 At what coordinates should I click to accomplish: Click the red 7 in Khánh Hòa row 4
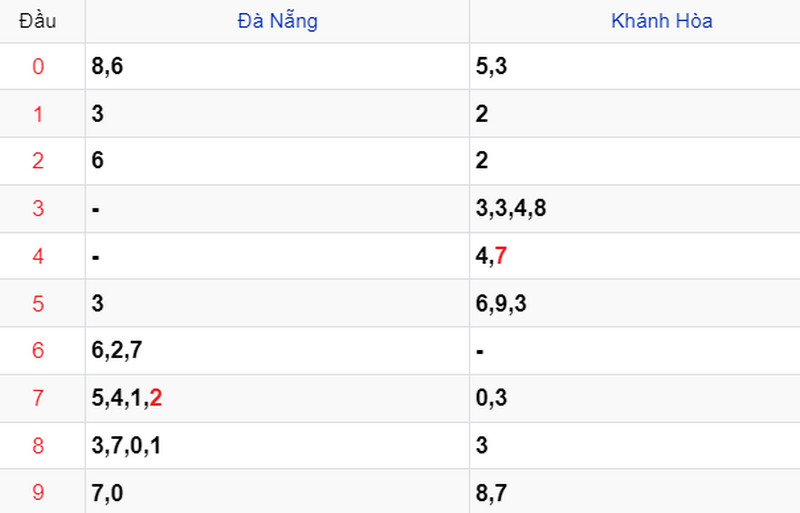(x=501, y=255)
